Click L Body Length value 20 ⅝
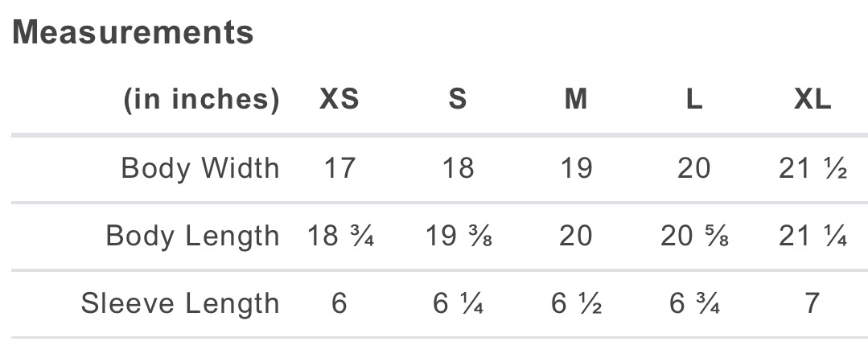This screenshot has height=358, width=868. pyautogui.click(x=694, y=236)
